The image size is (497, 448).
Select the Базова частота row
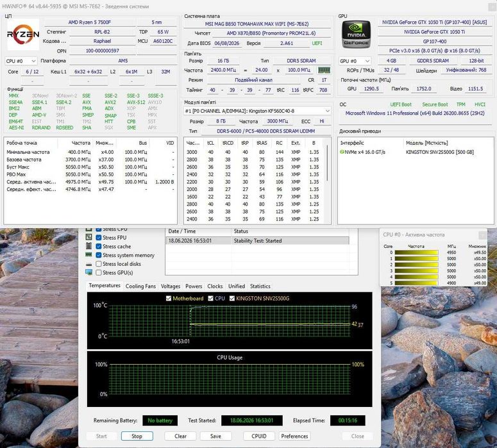[90, 160]
